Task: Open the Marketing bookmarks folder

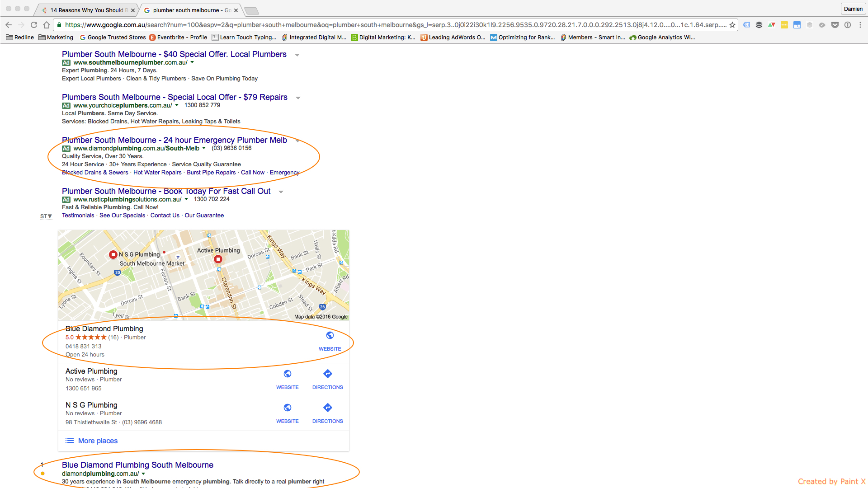Action: [56, 38]
